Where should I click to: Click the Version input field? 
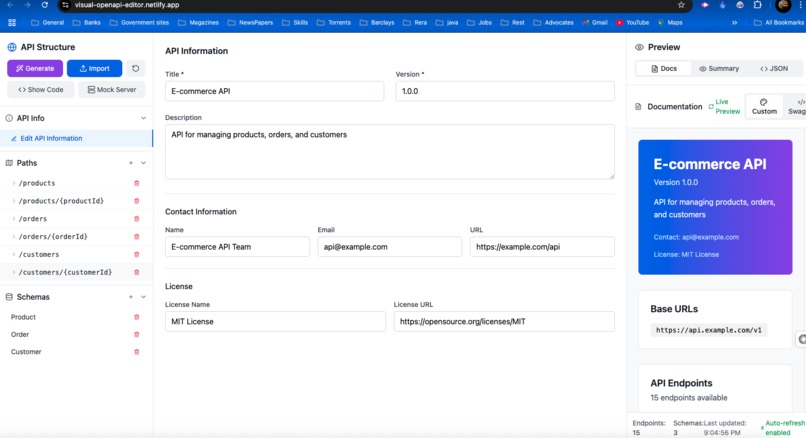coord(505,91)
